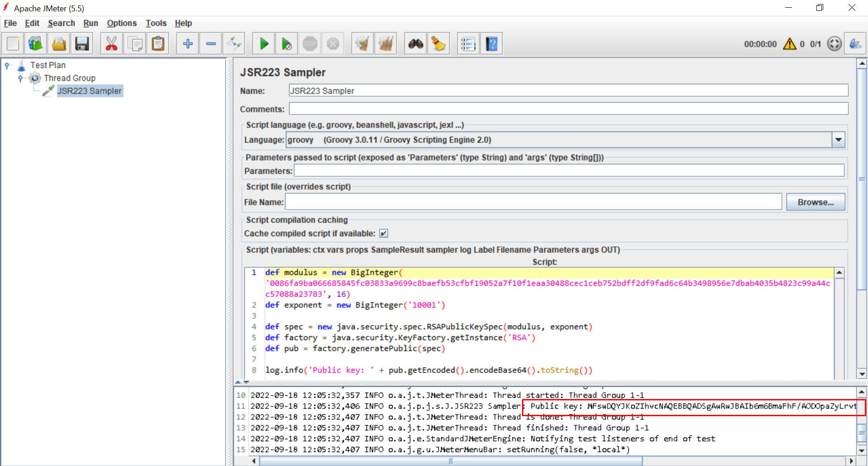Stop the running test
This screenshot has height=466, width=868.
(310, 44)
